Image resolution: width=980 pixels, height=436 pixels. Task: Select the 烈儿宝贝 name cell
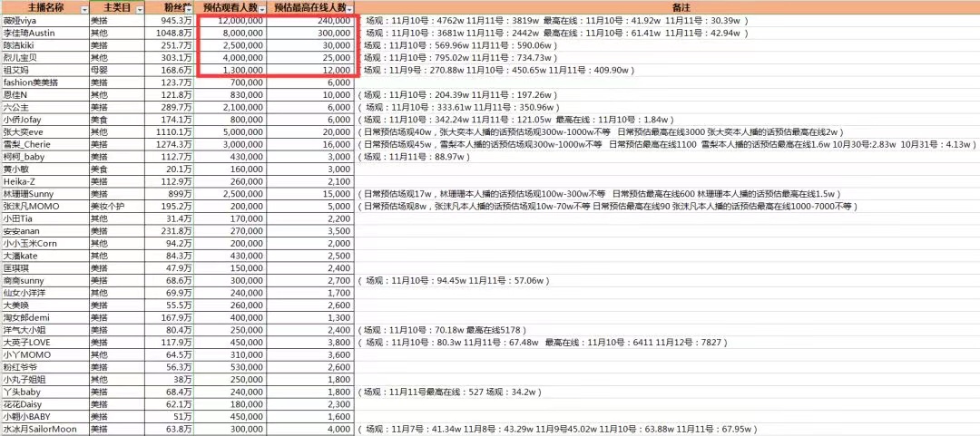[45, 58]
